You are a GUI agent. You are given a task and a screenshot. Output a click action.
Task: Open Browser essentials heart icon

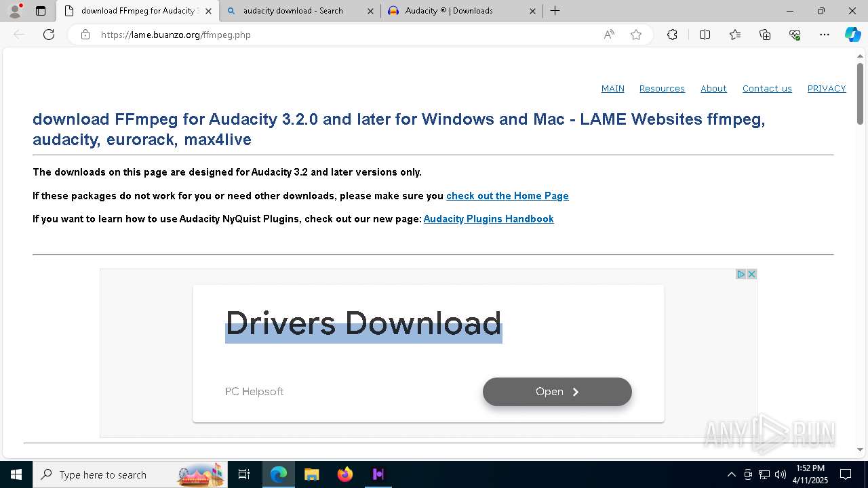coord(795,35)
